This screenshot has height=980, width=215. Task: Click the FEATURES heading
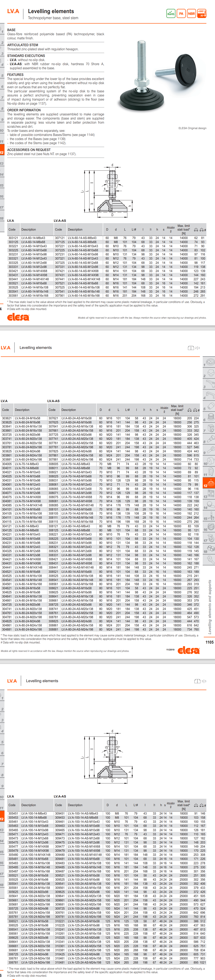click(15, 75)
